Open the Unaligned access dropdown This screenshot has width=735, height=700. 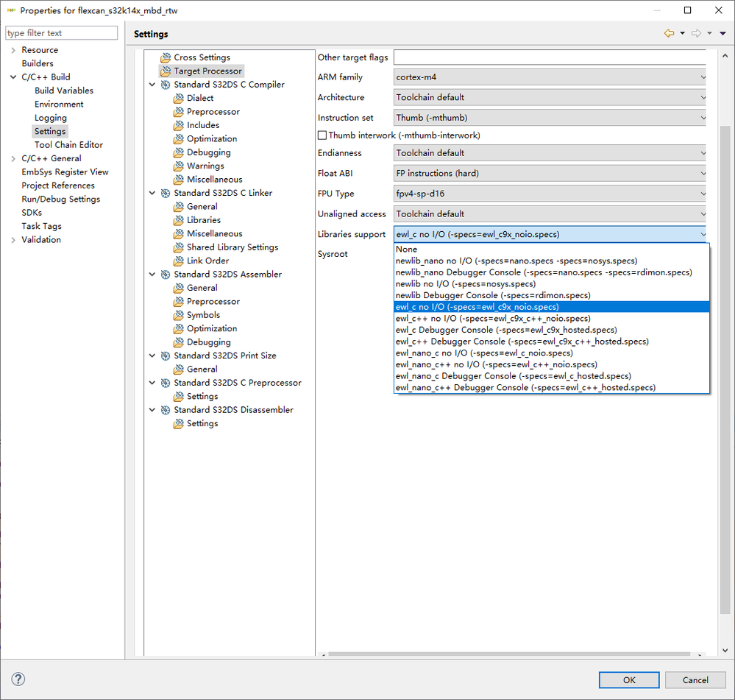click(x=550, y=213)
